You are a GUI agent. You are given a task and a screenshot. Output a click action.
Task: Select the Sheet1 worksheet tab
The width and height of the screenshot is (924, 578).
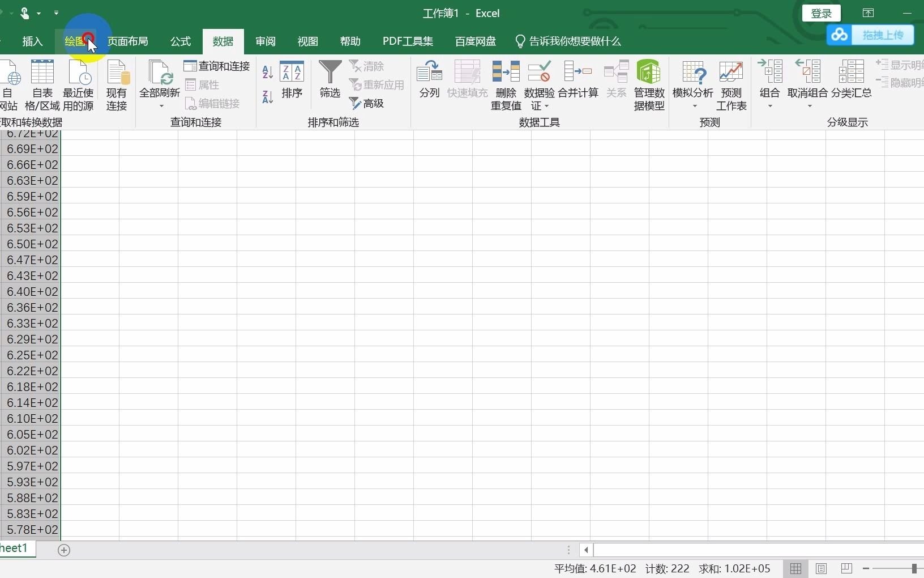[17, 549]
